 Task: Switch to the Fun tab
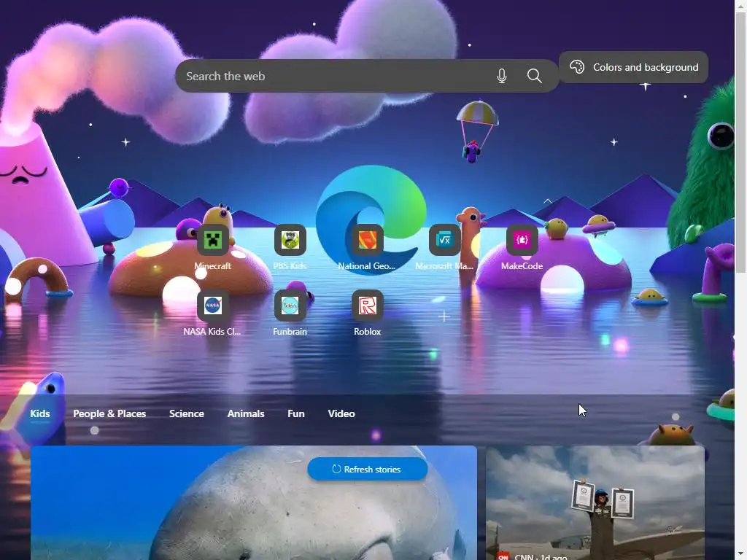[x=296, y=414]
